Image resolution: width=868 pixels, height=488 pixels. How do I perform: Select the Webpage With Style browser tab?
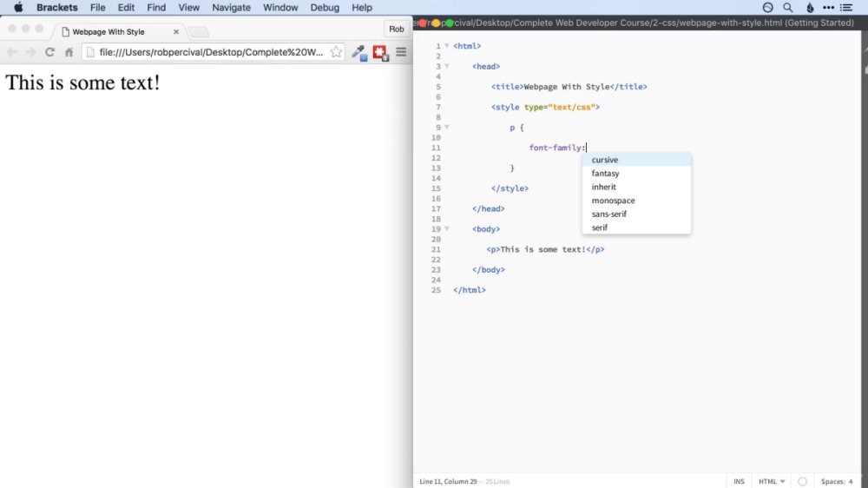pos(119,31)
